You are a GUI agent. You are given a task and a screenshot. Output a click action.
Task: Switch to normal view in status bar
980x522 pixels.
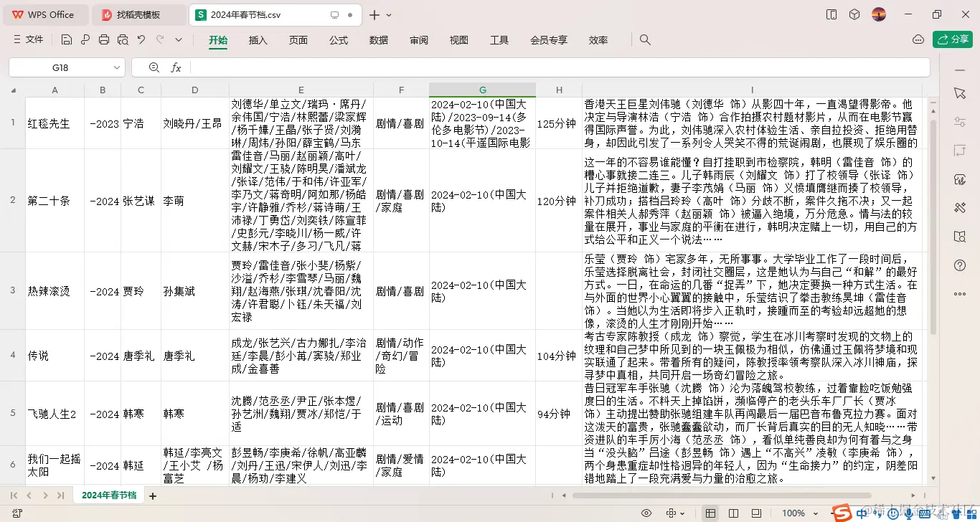click(x=710, y=513)
